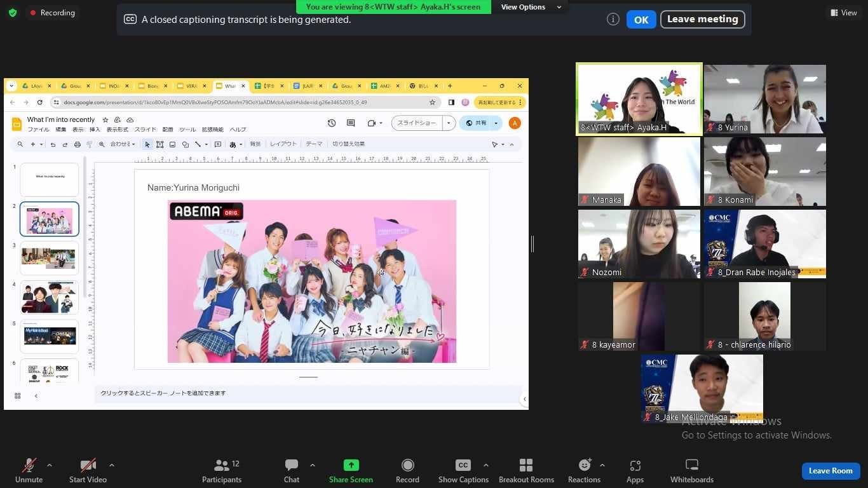Screen dimensions: 868x488
Task: Click the info icon in caption banner
Action: point(613,19)
